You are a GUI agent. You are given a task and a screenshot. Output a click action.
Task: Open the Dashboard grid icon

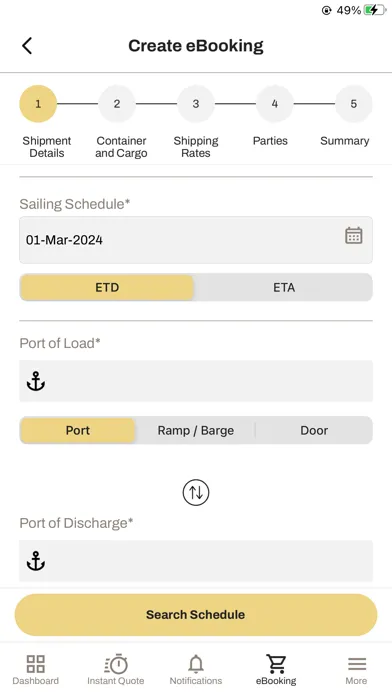(x=36, y=664)
